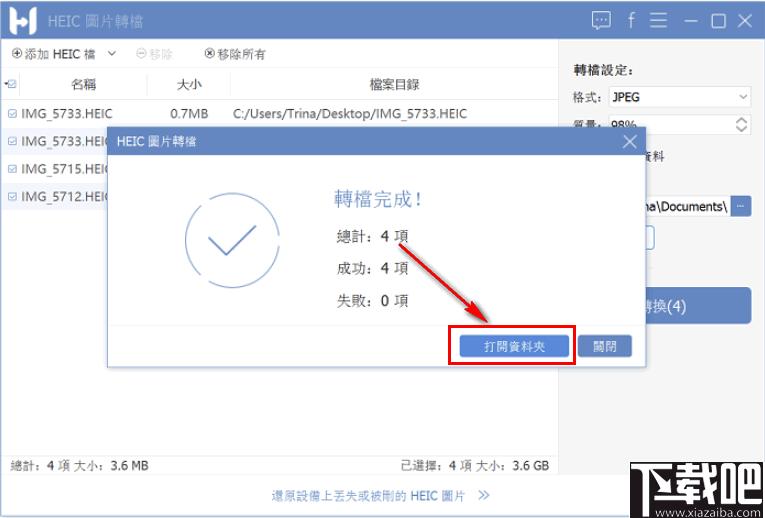Open the hamburger menu in title bar
The height and width of the screenshot is (518, 765).
pyautogui.click(x=659, y=20)
